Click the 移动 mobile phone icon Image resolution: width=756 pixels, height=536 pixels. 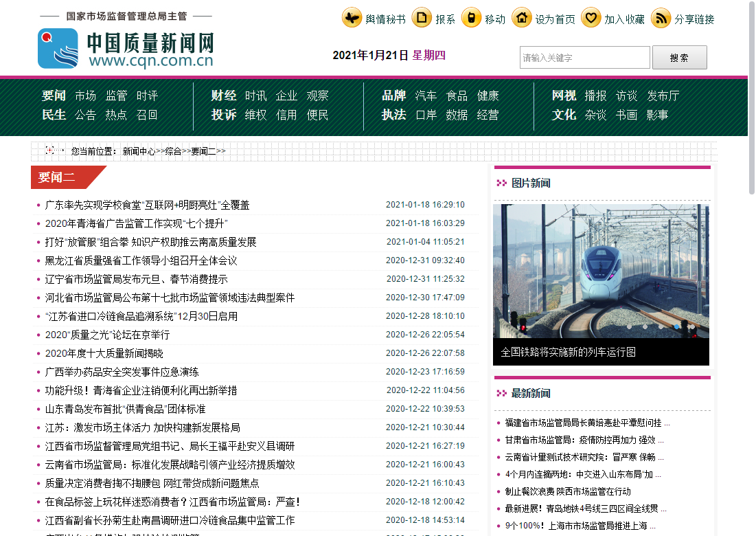[472, 18]
